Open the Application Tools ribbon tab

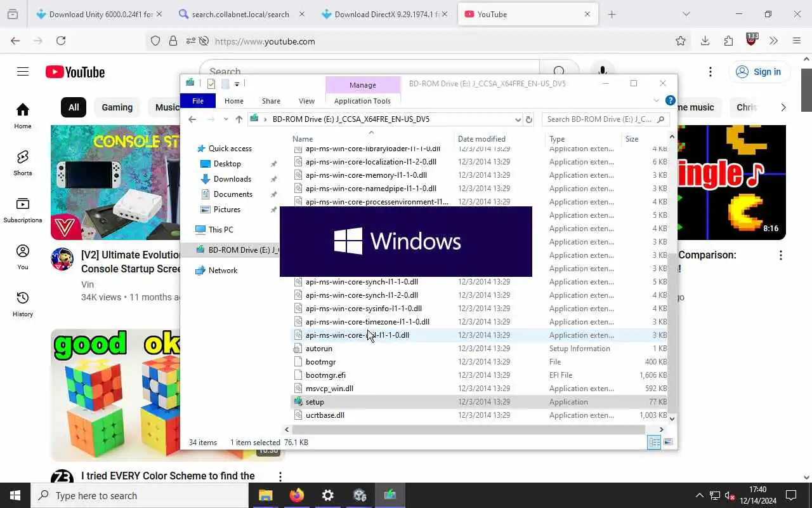[362, 101]
